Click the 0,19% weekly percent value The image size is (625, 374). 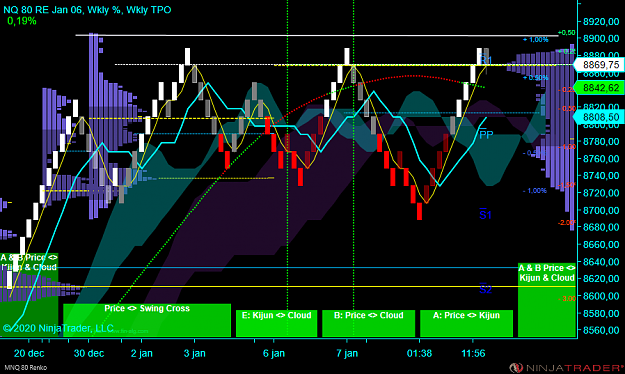pos(22,21)
